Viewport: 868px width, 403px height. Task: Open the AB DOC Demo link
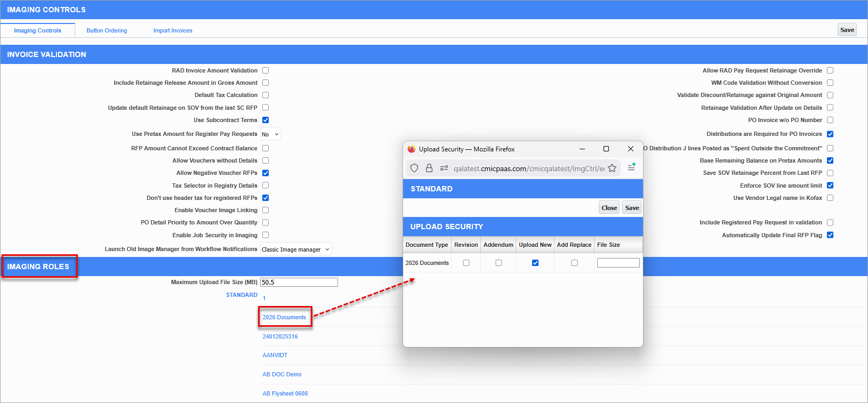click(282, 374)
